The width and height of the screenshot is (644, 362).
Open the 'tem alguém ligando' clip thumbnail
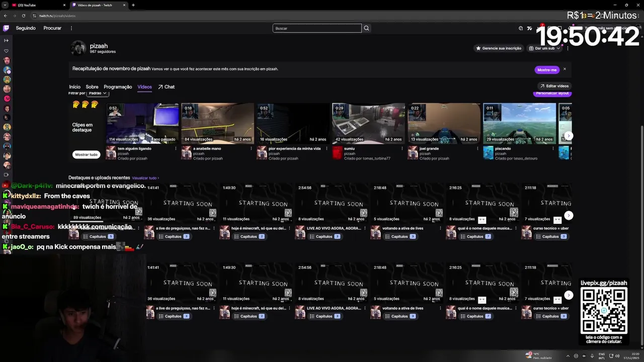point(142,123)
